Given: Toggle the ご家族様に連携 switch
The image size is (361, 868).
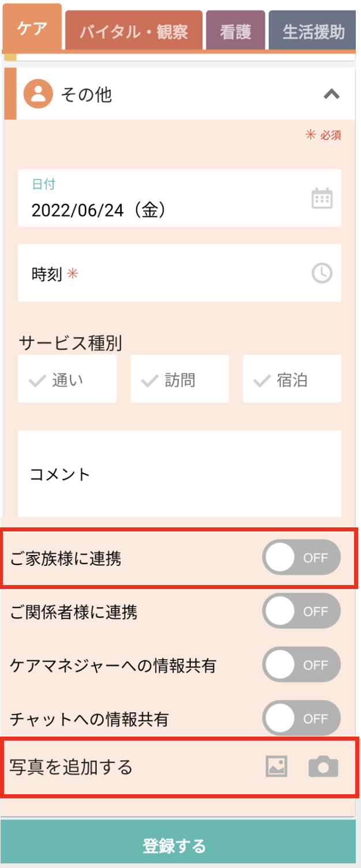Looking at the screenshot, I should tap(301, 558).
